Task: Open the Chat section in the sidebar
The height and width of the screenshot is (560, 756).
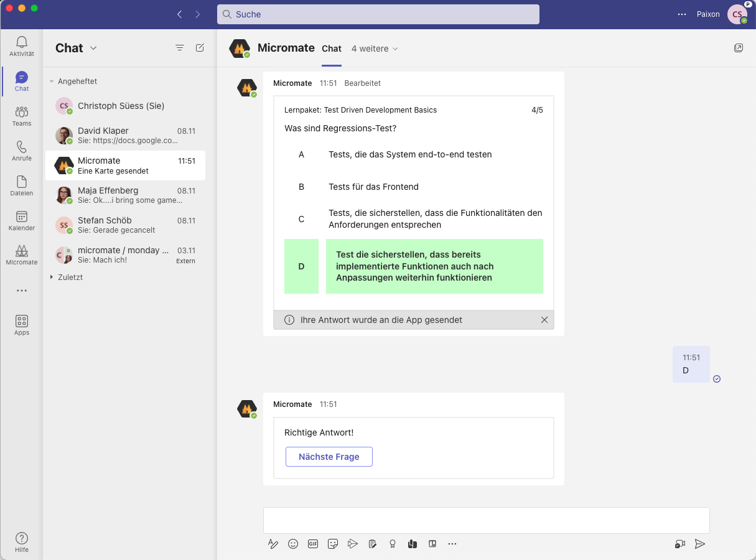Action: [22, 82]
